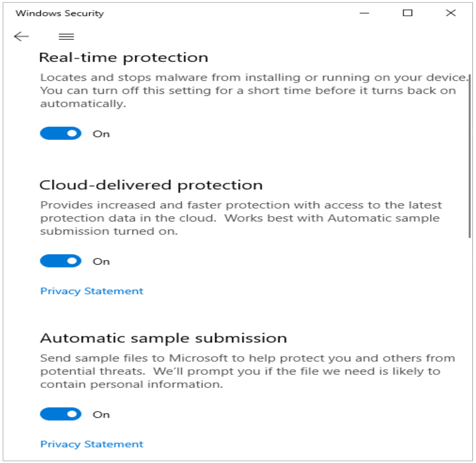Click the On label beside Automatic sample toggle
Screen dimensions: 476x463
(101, 415)
